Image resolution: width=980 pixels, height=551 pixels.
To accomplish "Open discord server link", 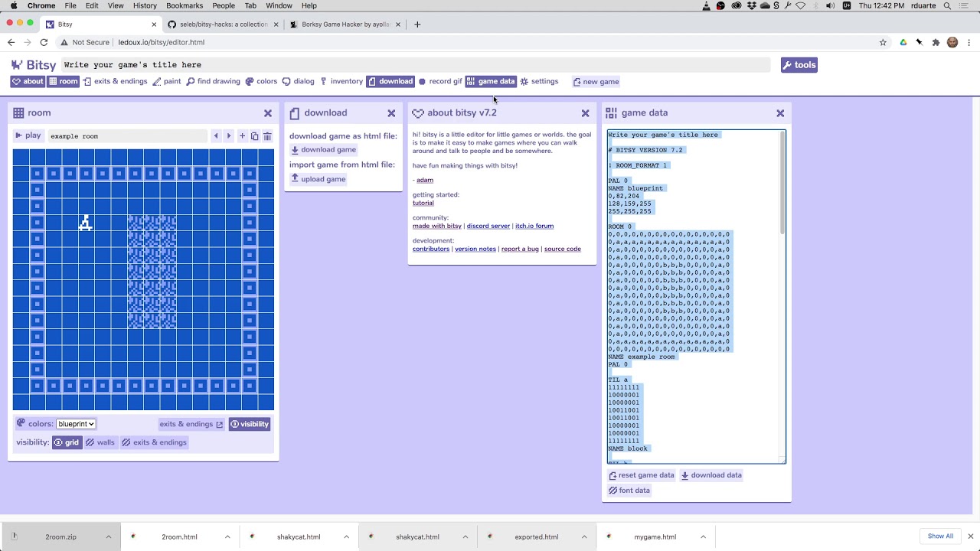I will tap(488, 226).
